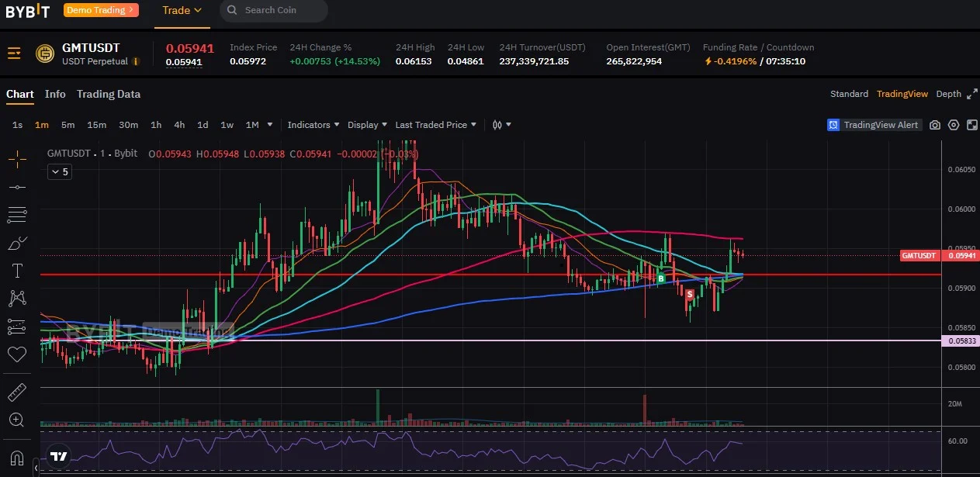Open chart settings gear icon
980x477 pixels.
coord(954,125)
